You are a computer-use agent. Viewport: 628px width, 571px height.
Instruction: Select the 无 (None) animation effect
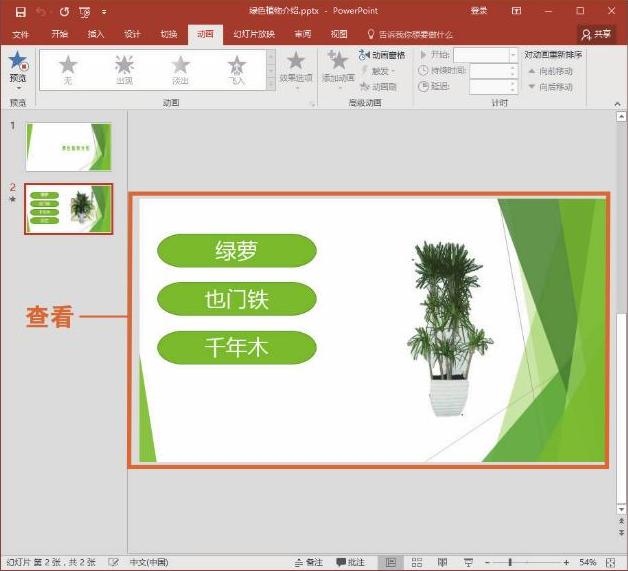coord(68,70)
